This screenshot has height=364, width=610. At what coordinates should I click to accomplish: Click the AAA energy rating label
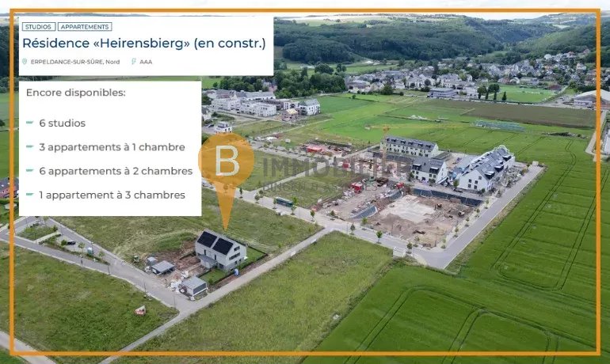coord(146,62)
